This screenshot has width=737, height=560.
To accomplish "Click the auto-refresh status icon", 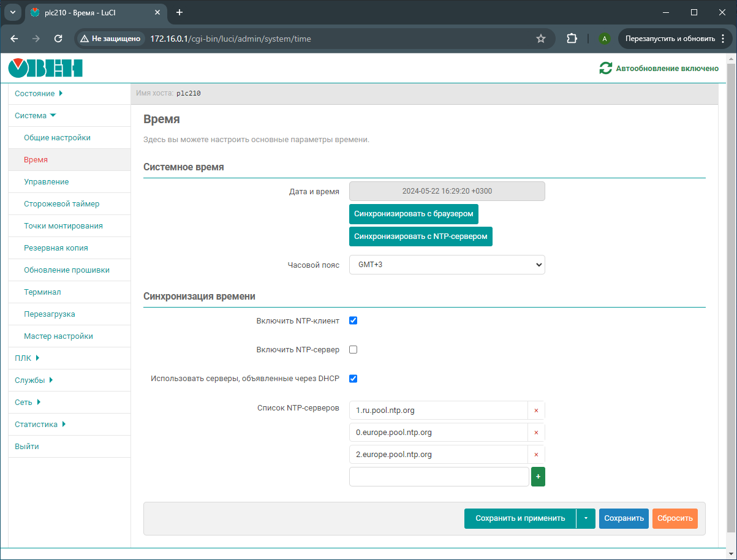I will pyautogui.click(x=605, y=69).
